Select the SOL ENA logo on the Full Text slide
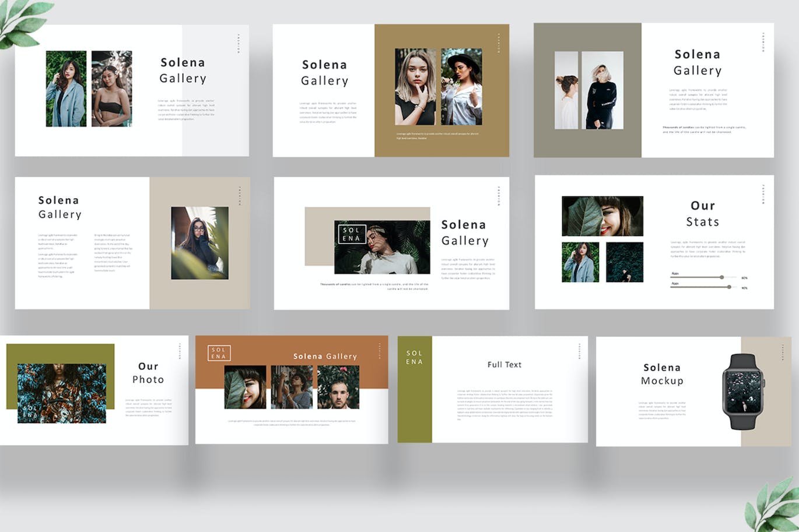This screenshot has width=799, height=532. (414, 357)
